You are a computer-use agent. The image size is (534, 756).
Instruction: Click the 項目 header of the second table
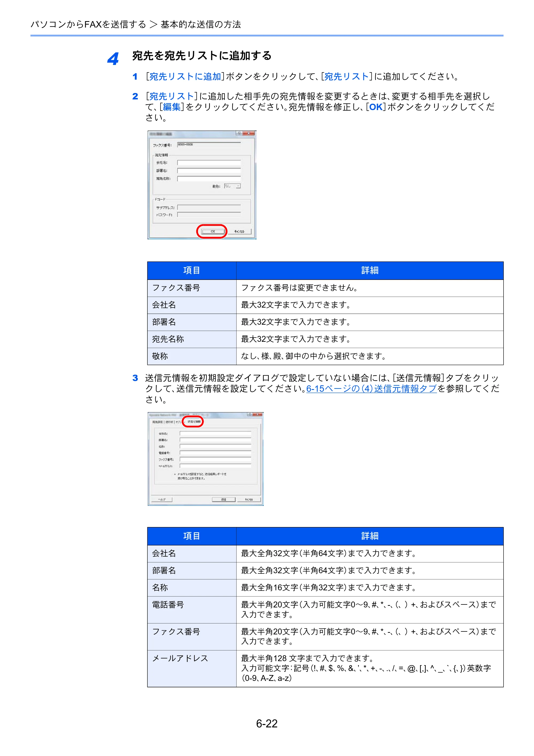click(192, 536)
